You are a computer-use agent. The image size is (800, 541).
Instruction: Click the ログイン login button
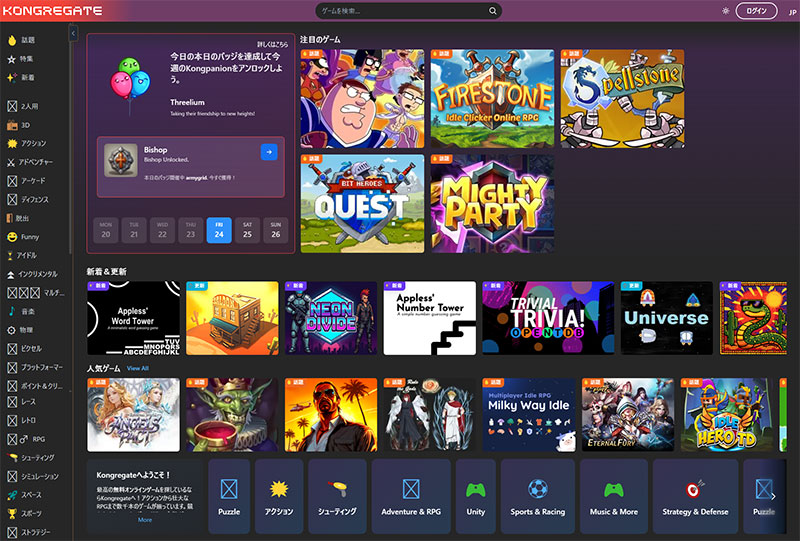tap(756, 11)
